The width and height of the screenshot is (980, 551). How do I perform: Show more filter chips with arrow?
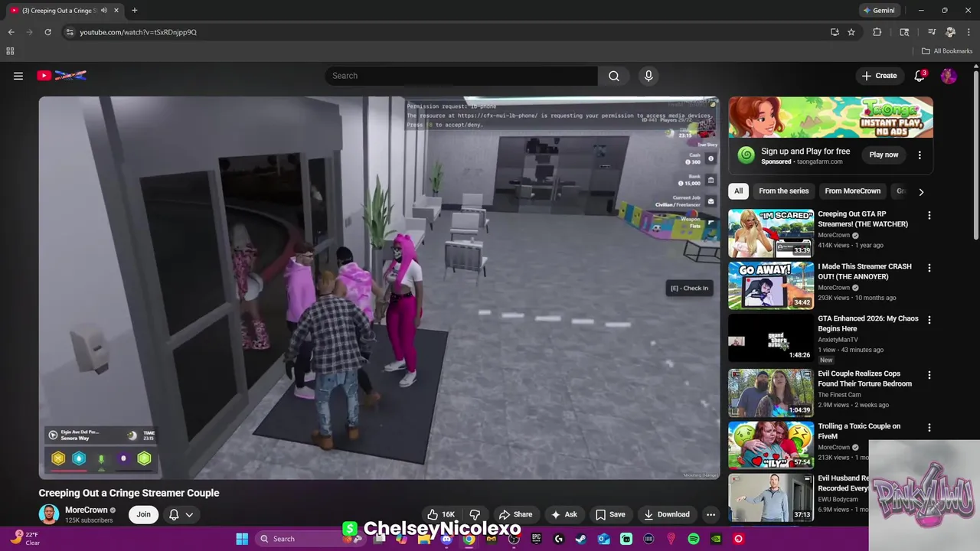pyautogui.click(x=921, y=191)
